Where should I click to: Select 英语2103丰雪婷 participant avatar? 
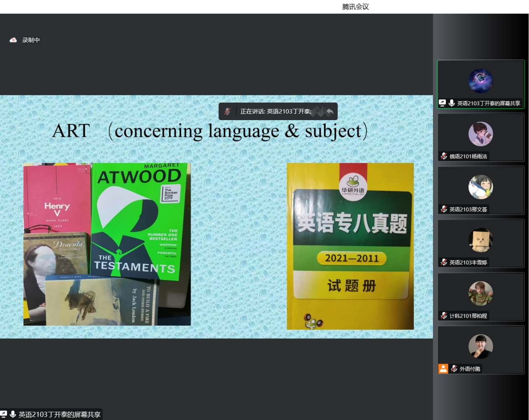(481, 240)
